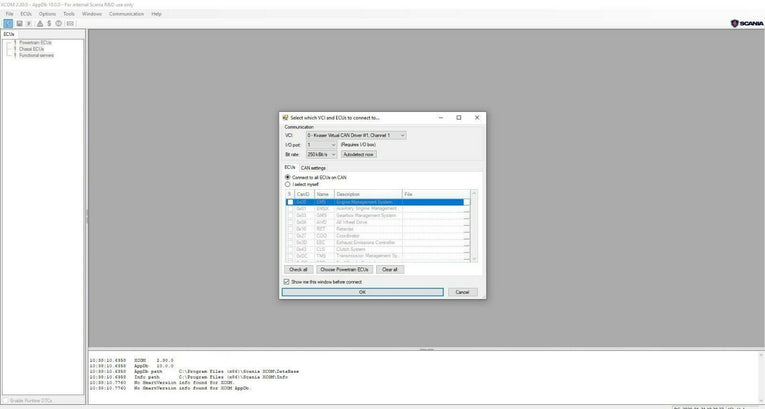Toggle 'Show me this window before connect'
Viewport: 765px width, 409px height.
(x=287, y=282)
